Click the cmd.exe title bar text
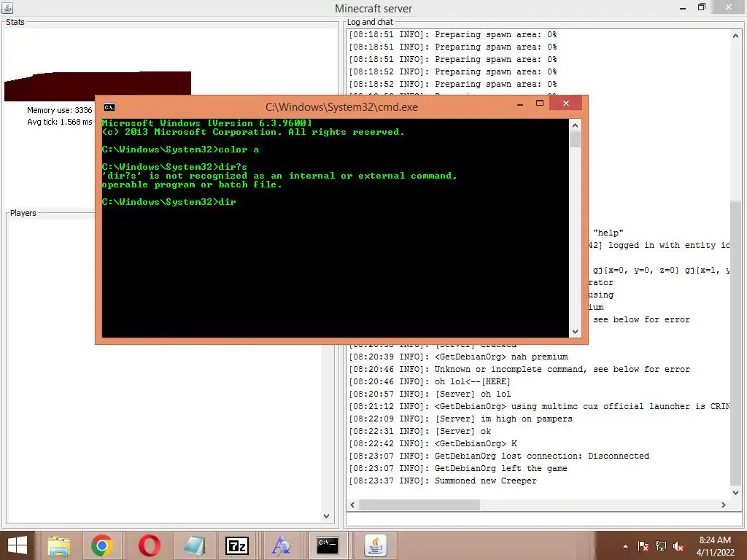 341,107
